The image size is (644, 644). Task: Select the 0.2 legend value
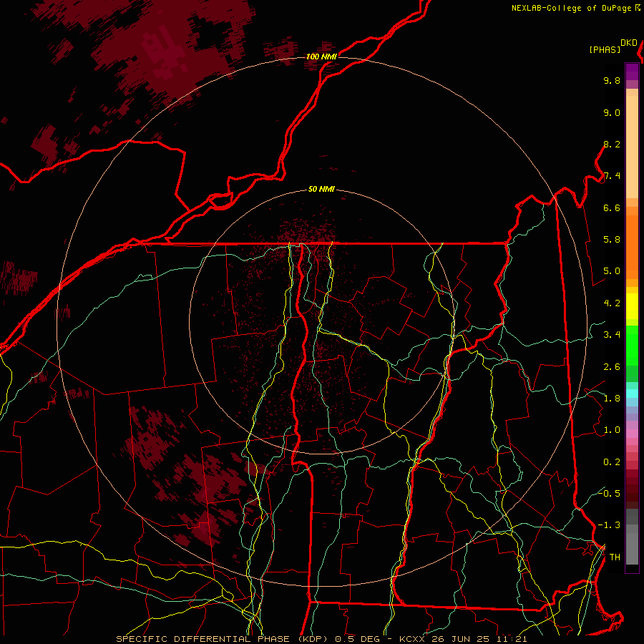tap(612, 462)
